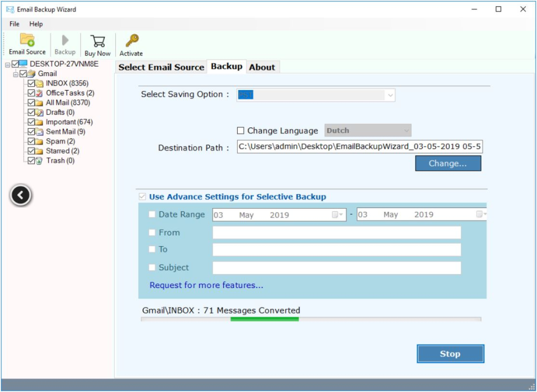Open the Email Source tool

click(26, 40)
